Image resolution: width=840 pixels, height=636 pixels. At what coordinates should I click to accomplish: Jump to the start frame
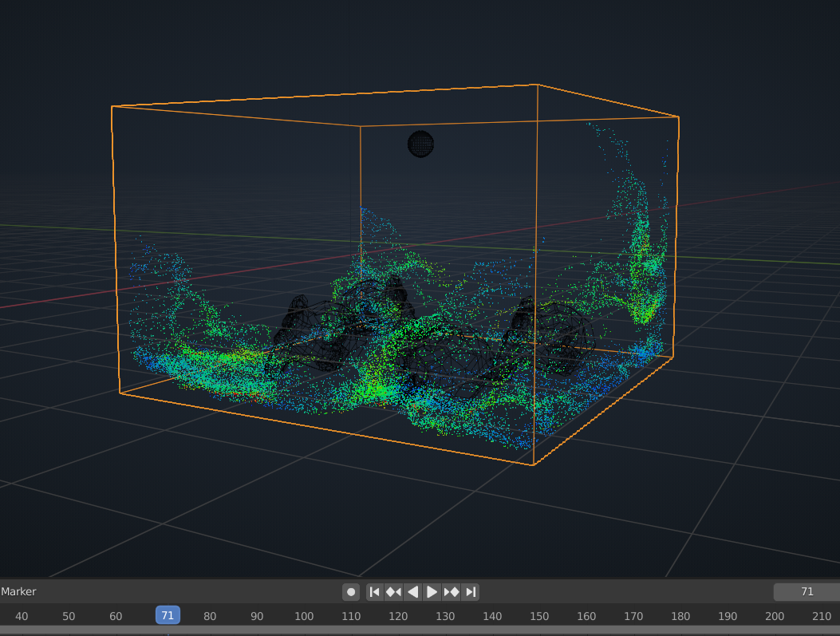(x=375, y=592)
